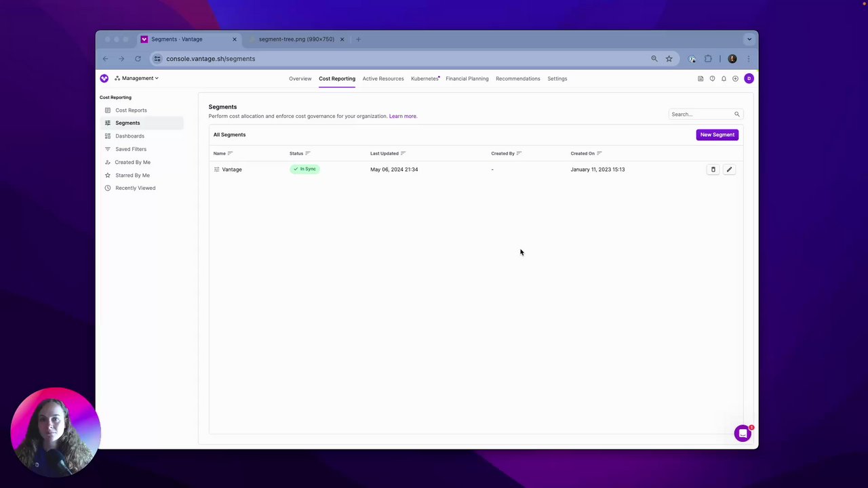Image resolution: width=868 pixels, height=488 pixels.
Task: Reload the page with refresh icon
Action: click(138, 59)
